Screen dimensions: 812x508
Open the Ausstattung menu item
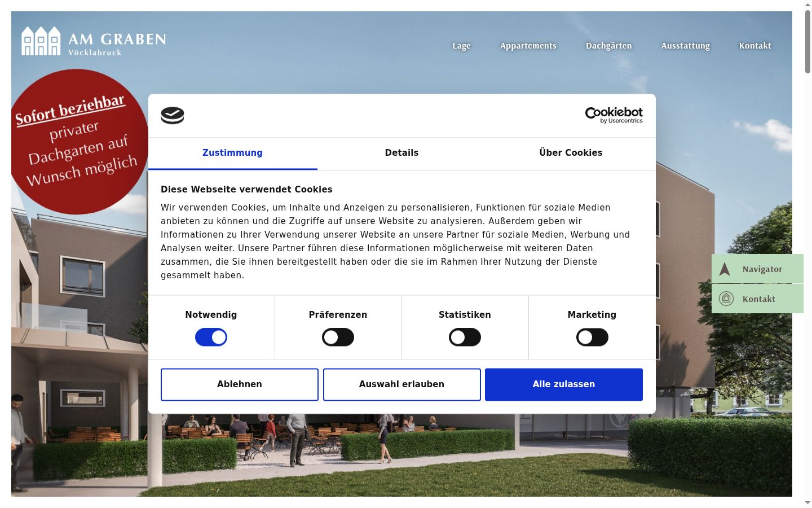click(686, 46)
